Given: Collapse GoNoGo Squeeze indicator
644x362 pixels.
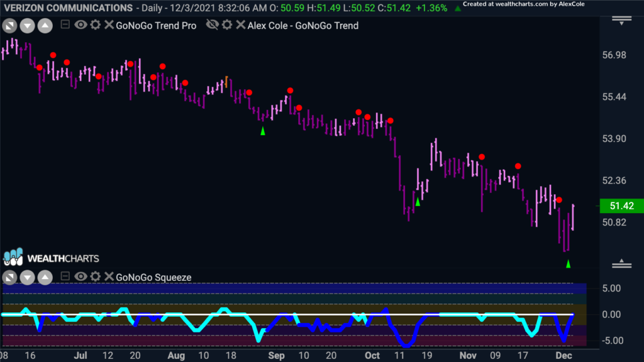Looking at the screenshot, I should [x=65, y=277].
